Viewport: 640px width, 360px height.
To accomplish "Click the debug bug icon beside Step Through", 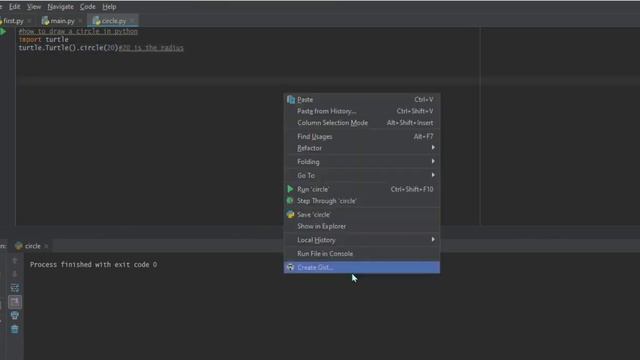I will point(290,201).
